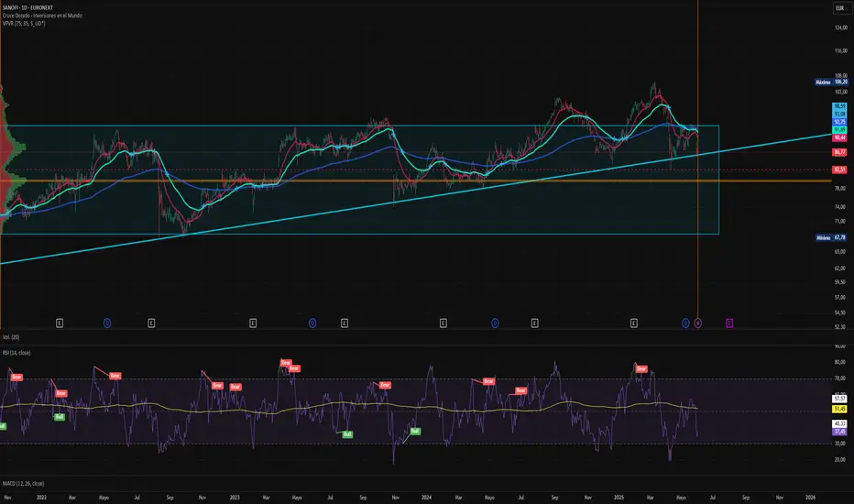Click the Mínimo 67,78 price label

(827, 238)
